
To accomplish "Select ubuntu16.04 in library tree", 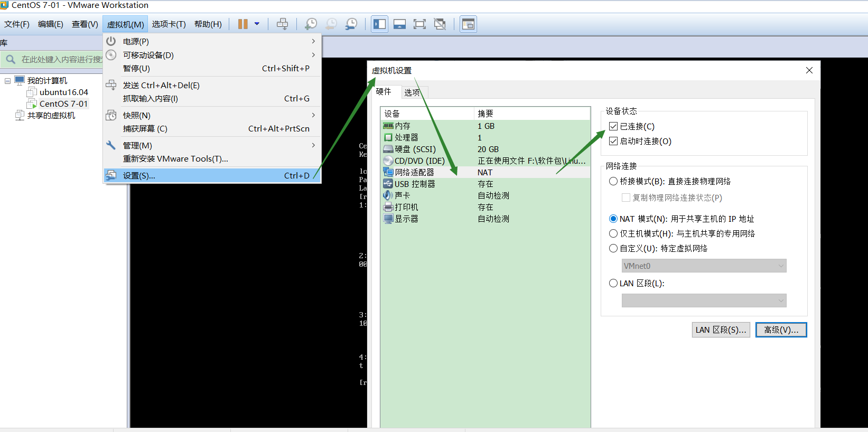I will click(x=64, y=92).
